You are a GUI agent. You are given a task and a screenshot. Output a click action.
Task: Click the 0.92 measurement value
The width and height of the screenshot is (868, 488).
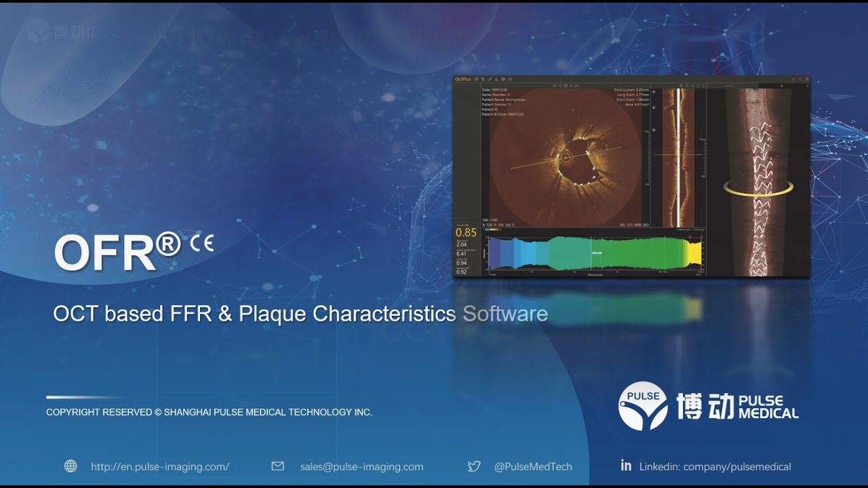tap(461, 272)
